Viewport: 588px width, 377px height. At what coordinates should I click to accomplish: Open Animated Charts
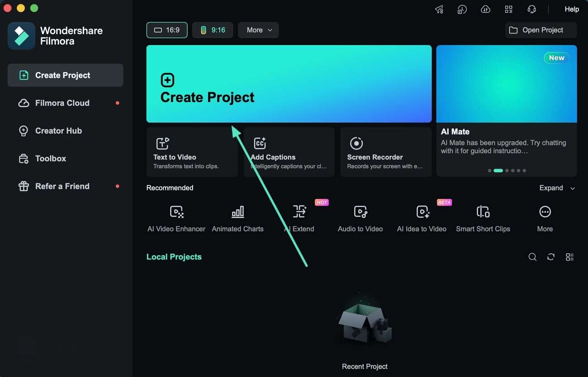(238, 218)
